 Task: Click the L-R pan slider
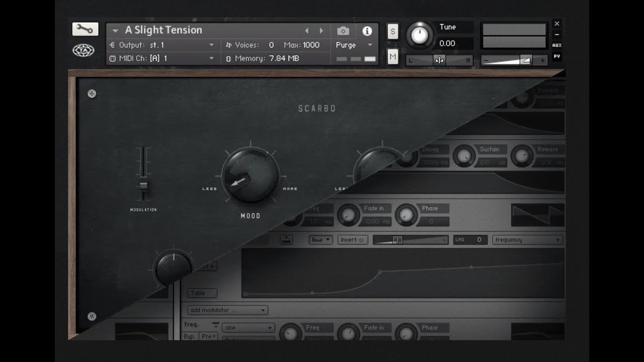pos(439,60)
